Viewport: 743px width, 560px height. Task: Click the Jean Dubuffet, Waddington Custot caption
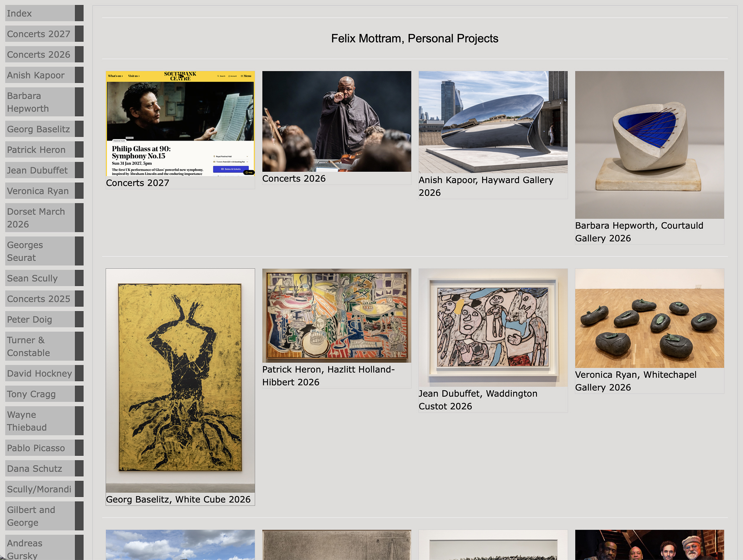point(478,400)
